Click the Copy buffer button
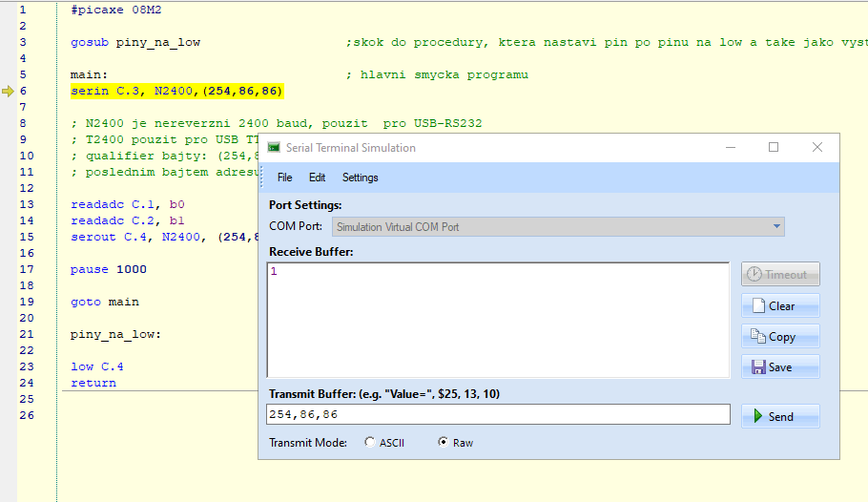Image resolution: width=868 pixels, height=502 pixels. pyautogui.click(x=780, y=337)
